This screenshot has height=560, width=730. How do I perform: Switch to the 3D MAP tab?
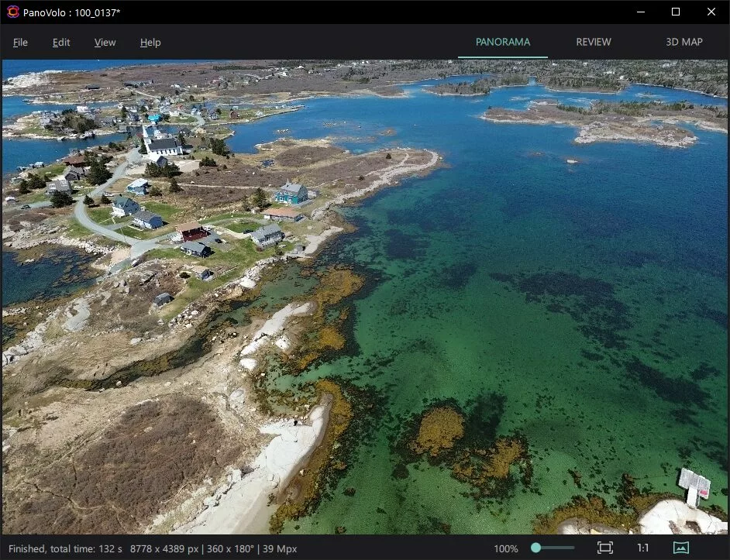[x=684, y=42]
